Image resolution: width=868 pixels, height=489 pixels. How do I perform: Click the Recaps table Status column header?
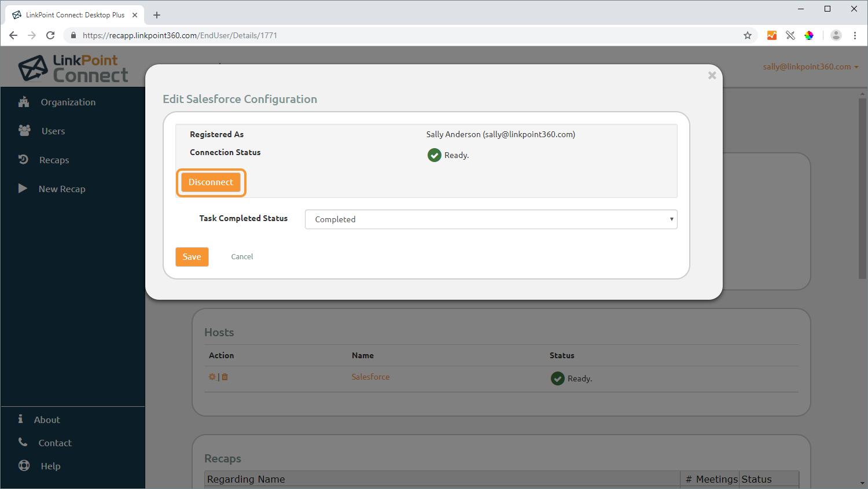(x=769, y=479)
